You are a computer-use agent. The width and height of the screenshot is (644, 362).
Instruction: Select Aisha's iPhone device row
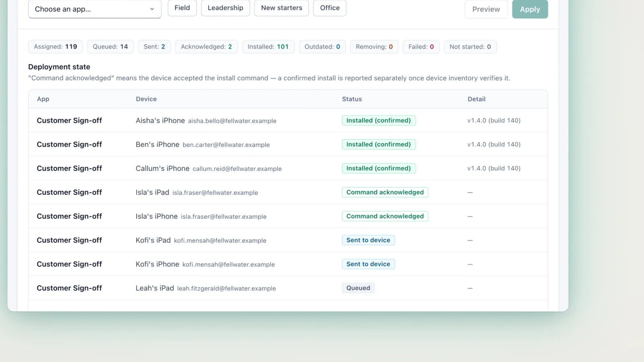coord(288,120)
